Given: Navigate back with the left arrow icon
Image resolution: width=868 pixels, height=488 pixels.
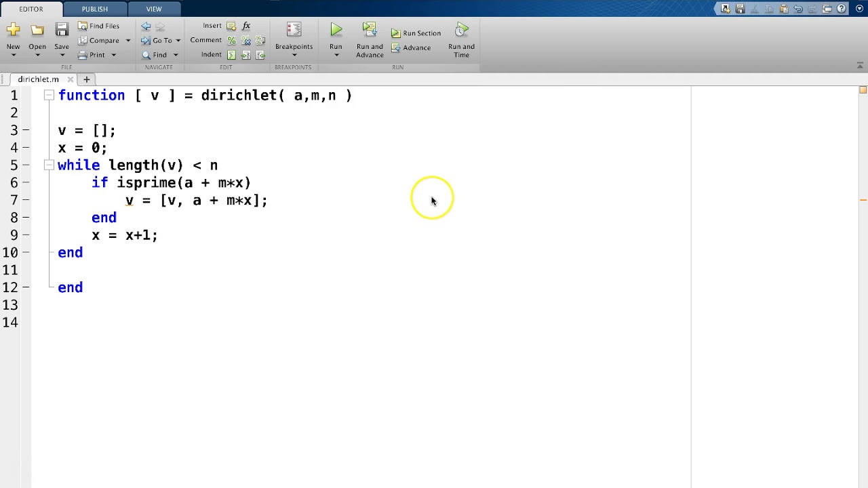Looking at the screenshot, I should 146,26.
